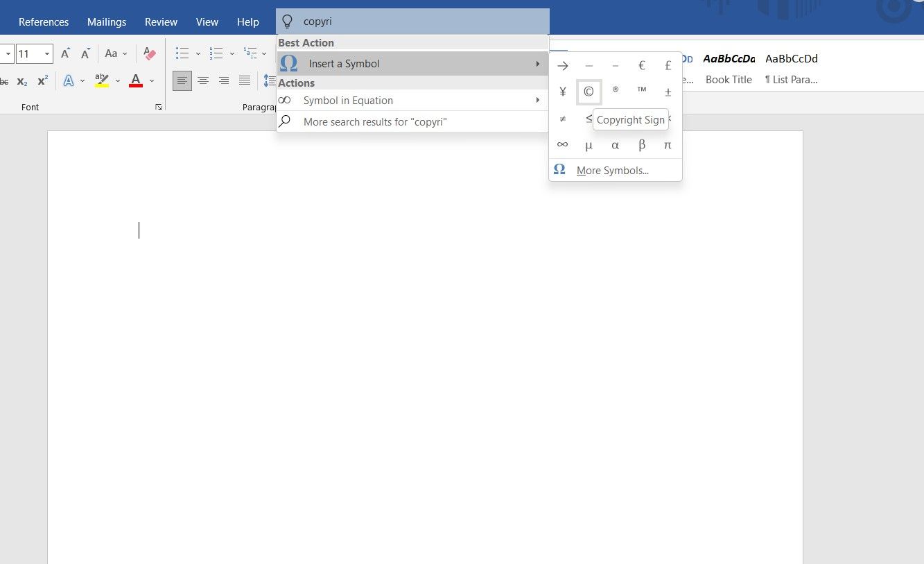
Task: Open the Help tab
Action: point(248,22)
